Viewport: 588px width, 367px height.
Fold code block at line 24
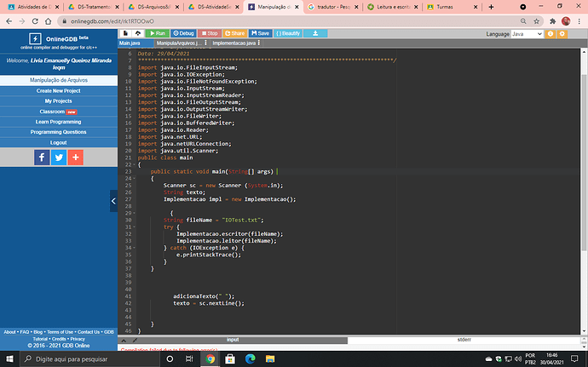point(135,179)
